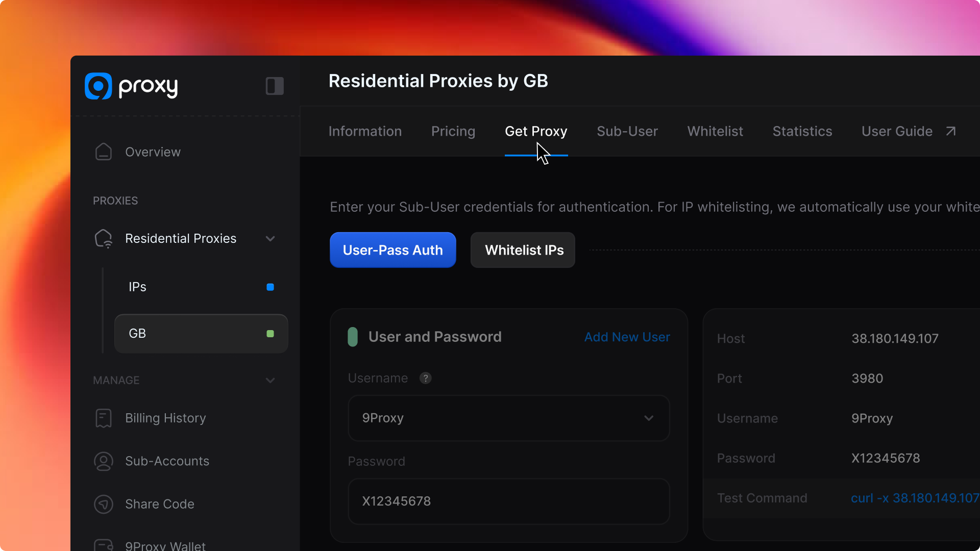The image size is (980, 551).
Task: Toggle the sidebar collapse icon
Action: [275, 86]
